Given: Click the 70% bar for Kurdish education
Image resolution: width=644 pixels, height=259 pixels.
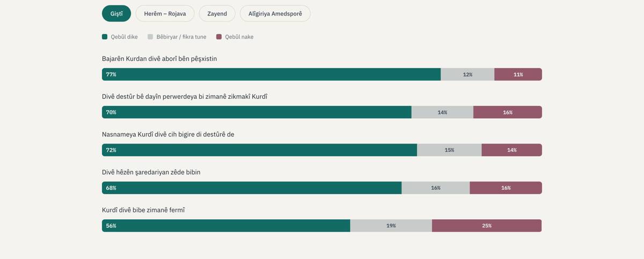Looking at the screenshot, I should click(257, 112).
